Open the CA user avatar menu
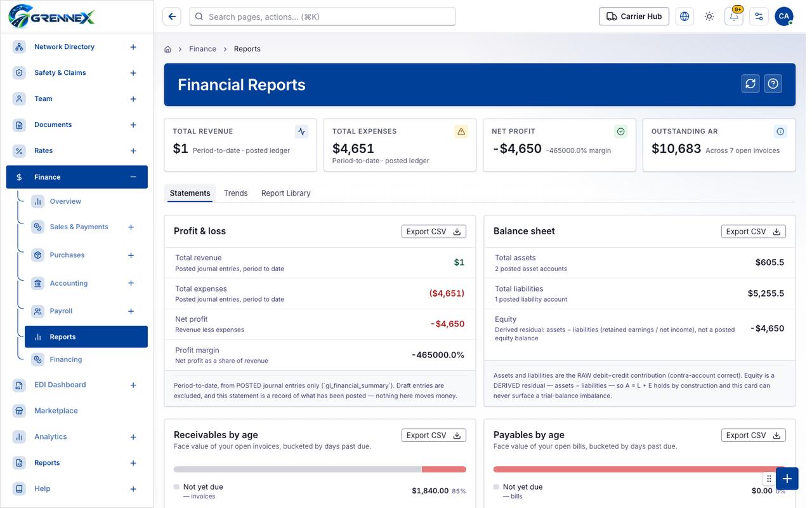The image size is (812, 508). [x=784, y=17]
